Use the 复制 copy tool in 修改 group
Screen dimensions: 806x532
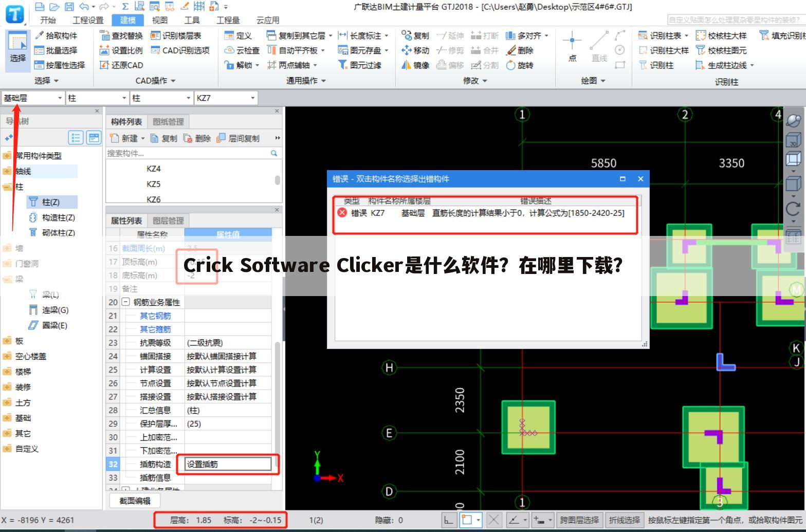click(415, 35)
